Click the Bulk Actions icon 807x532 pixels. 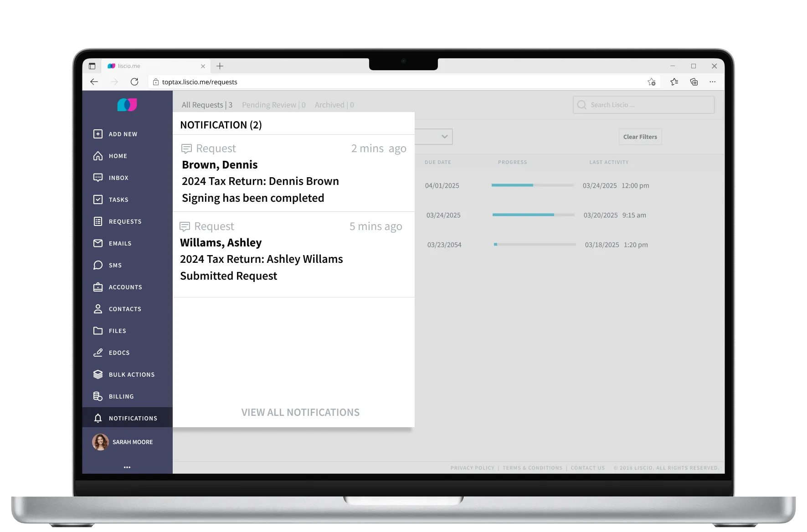98,374
